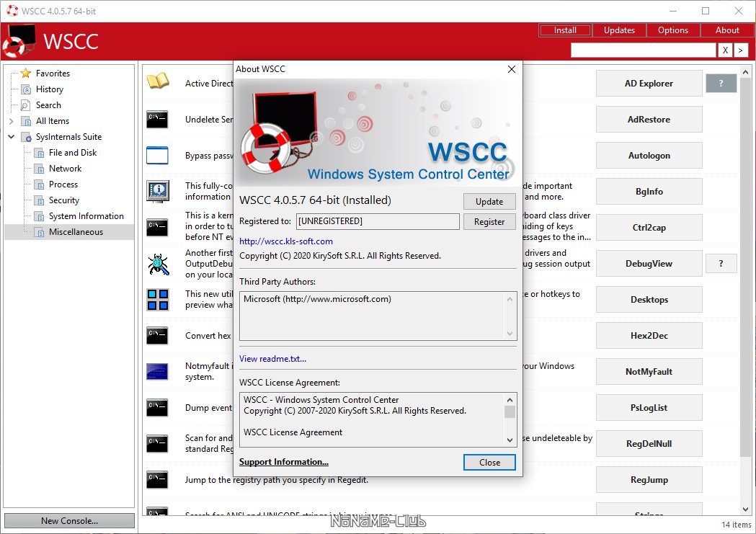
Task: Click the BgInfo monitor icon
Action: tap(157, 191)
